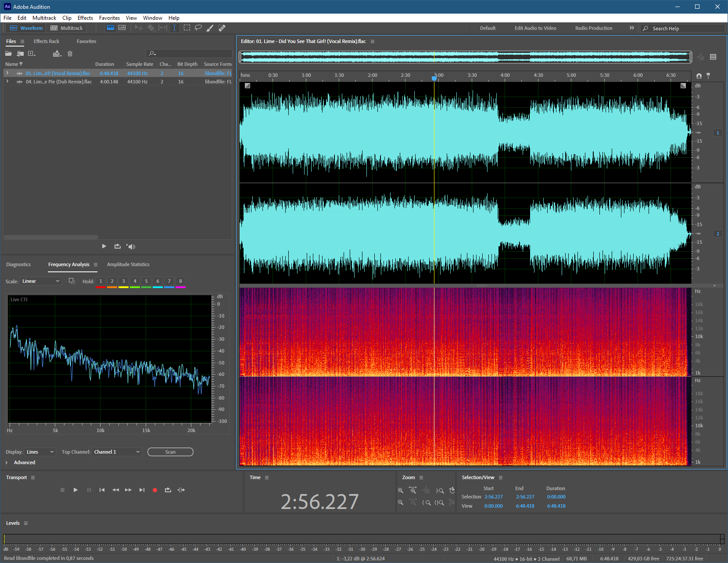Open the Effects menu
Screen dimensions: 728x563
tap(85, 18)
